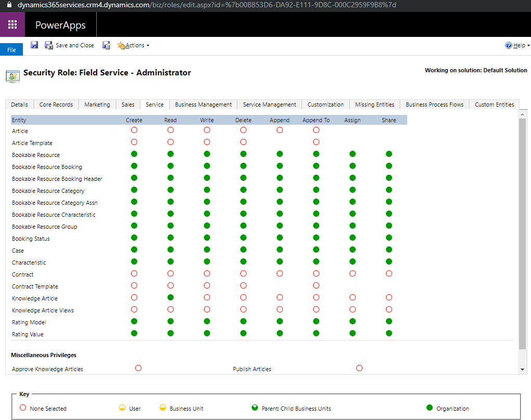Click the Bookable Resource entity name
531x420 pixels.
(36, 155)
